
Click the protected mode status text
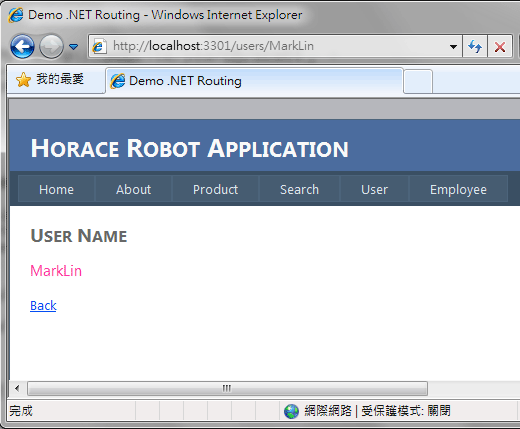(406, 411)
